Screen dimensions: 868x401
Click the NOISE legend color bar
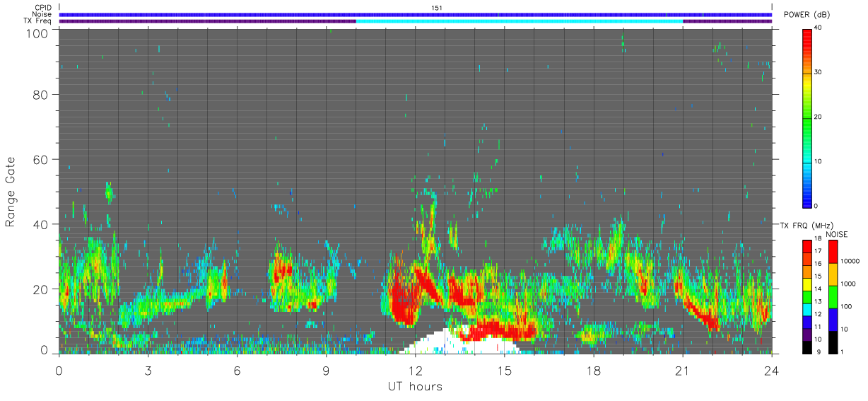click(x=833, y=296)
